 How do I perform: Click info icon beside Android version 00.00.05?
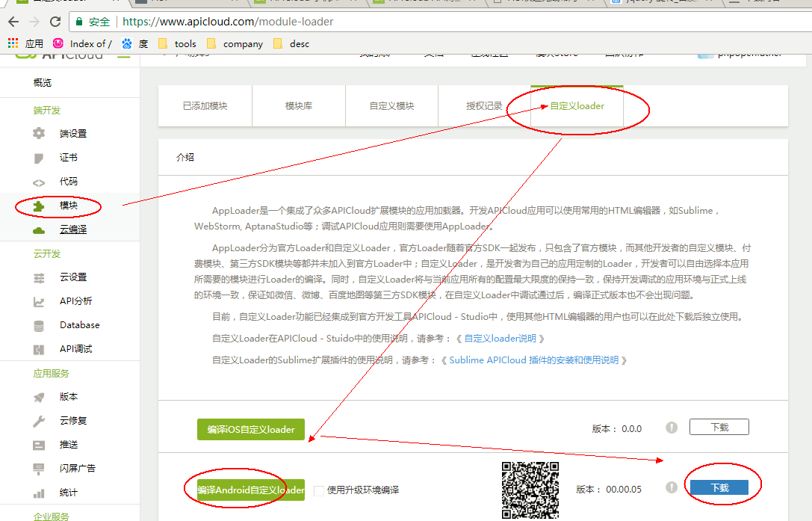[x=672, y=487]
